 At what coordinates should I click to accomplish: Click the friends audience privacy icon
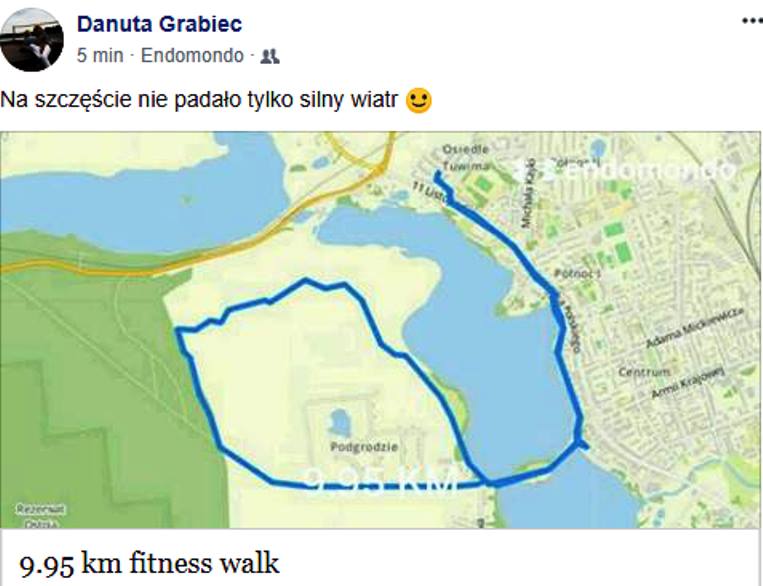270,56
